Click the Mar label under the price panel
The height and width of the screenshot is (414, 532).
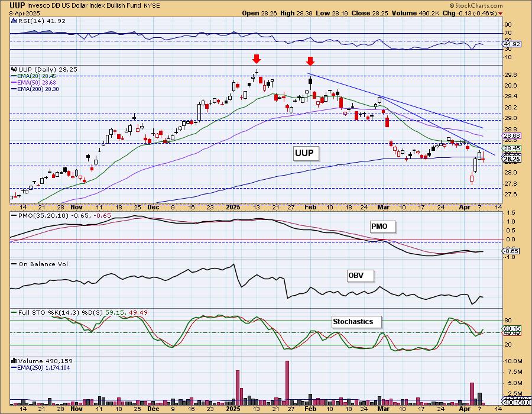tap(384, 207)
